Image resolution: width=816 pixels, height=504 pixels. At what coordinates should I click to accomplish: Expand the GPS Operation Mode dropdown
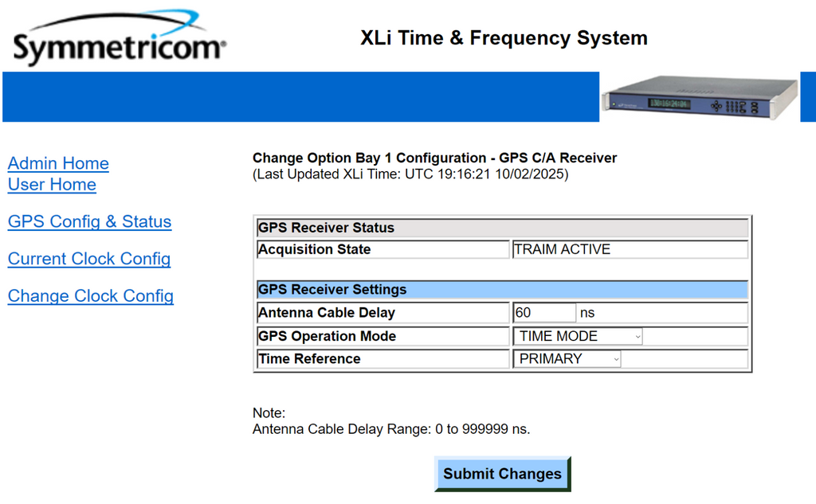point(578,336)
